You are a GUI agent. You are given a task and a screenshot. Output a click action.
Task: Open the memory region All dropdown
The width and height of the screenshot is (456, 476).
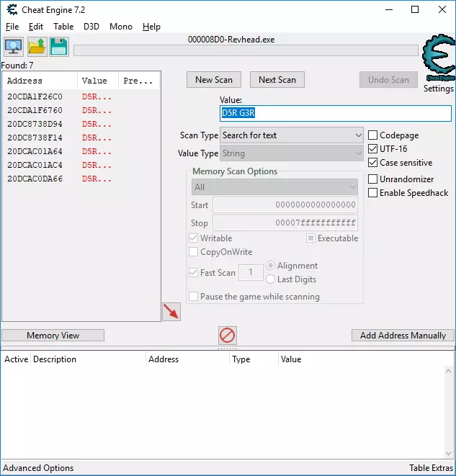tap(274, 187)
